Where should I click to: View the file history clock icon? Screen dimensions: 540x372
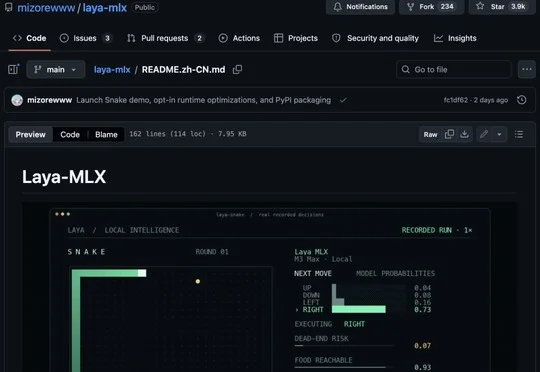click(x=522, y=100)
